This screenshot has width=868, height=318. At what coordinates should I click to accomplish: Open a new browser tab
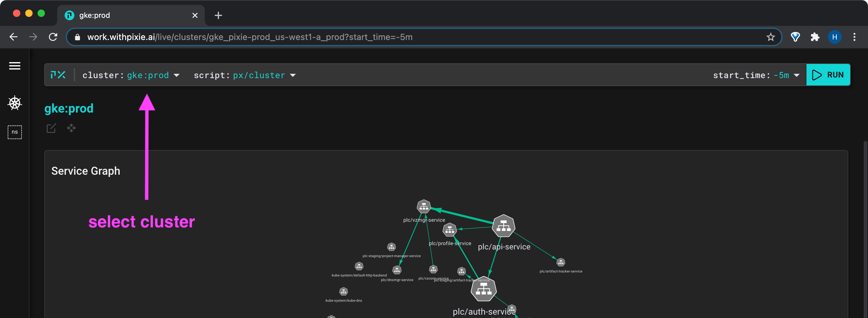(x=218, y=15)
